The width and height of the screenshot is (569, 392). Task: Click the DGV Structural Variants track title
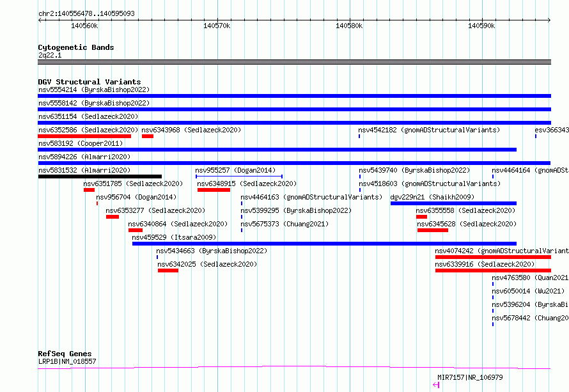point(90,82)
